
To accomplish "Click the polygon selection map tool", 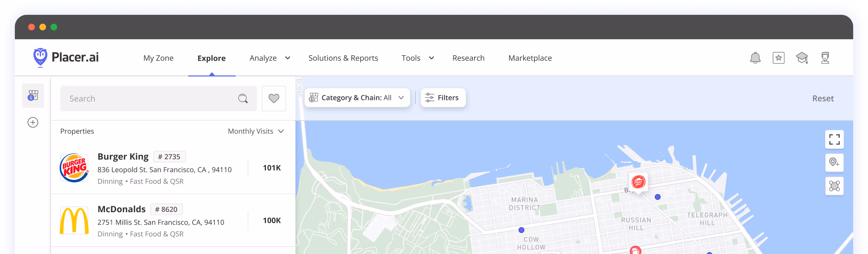I will coord(835,186).
